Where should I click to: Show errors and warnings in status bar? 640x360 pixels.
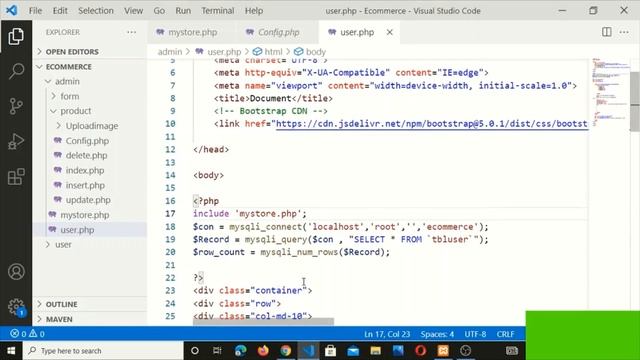(x=27, y=334)
